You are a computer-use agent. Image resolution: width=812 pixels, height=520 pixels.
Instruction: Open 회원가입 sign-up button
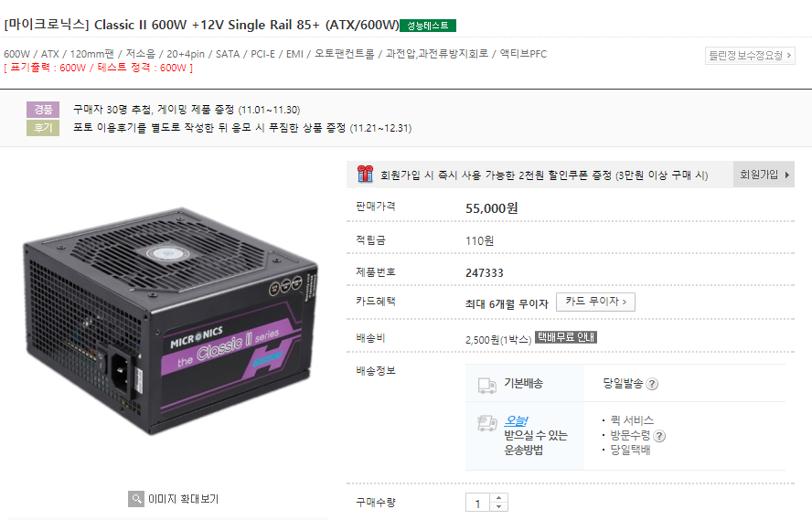[764, 175]
